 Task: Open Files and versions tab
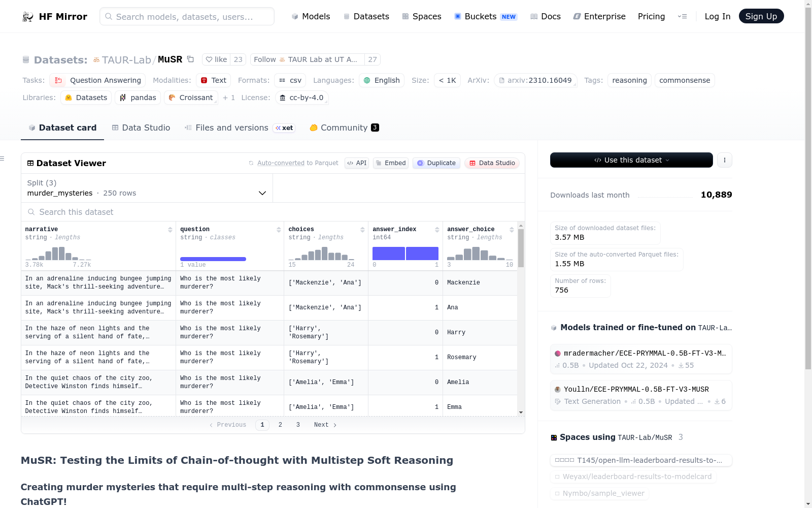(240, 128)
